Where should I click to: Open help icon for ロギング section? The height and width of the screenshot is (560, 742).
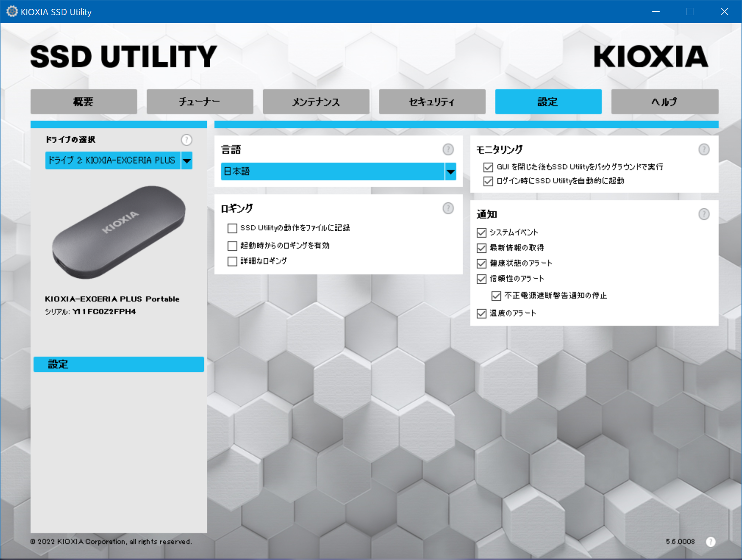448,208
